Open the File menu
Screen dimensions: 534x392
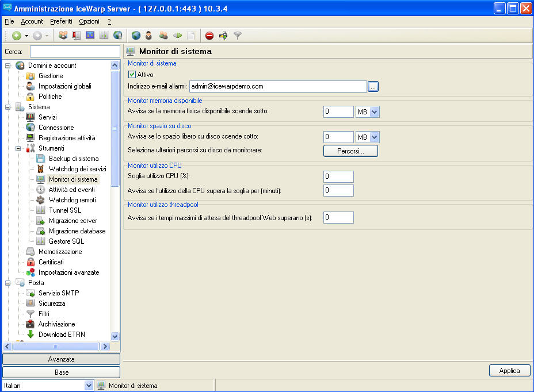click(x=9, y=21)
